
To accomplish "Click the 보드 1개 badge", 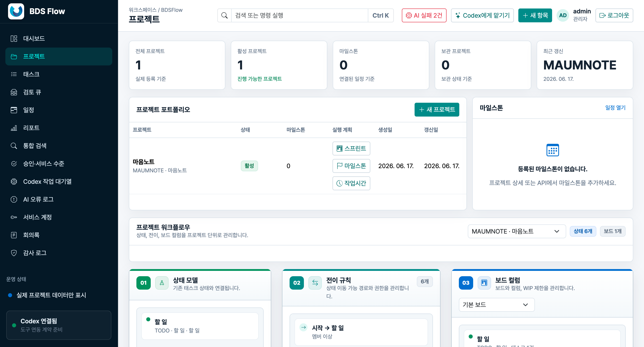I will [612, 231].
